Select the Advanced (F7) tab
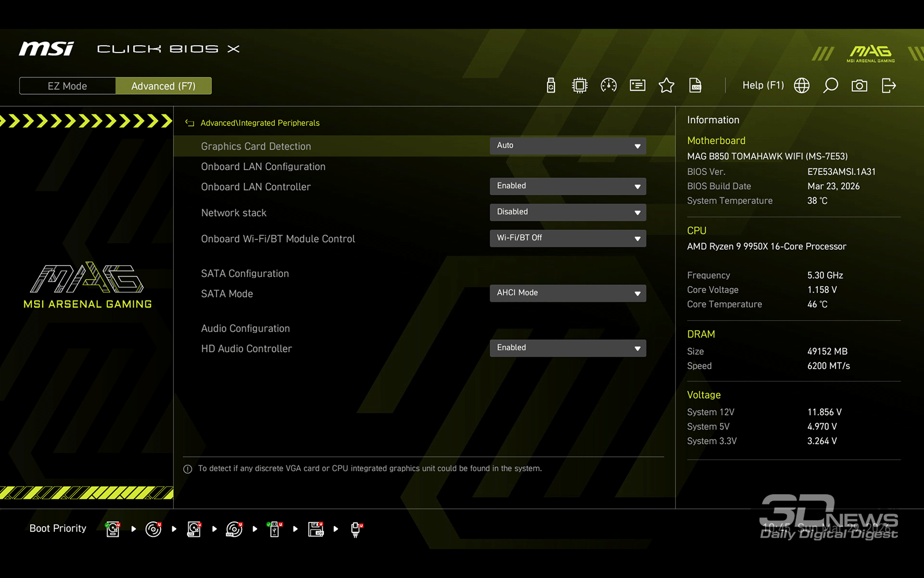This screenshot has width=924, height=578. pyautogui.click(x=163, y=86)
